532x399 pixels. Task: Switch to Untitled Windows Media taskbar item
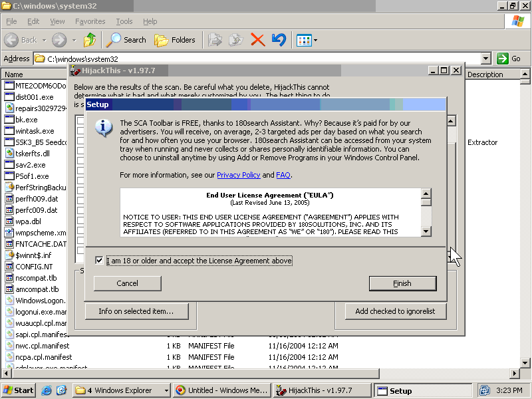pos(222,390)
